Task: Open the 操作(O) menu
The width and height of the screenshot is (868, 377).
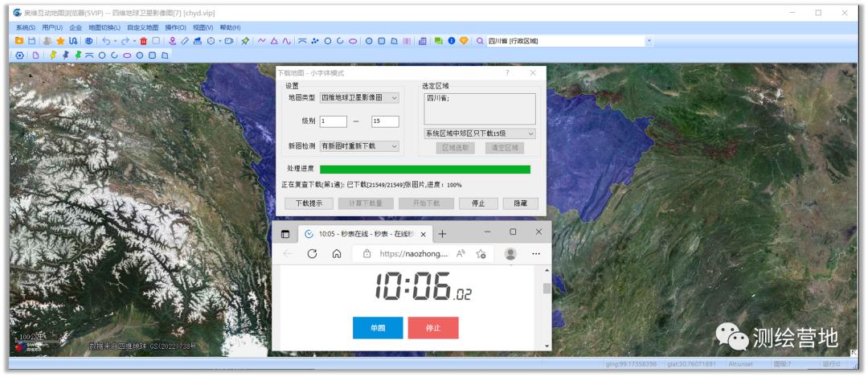Action: [175, 27]
